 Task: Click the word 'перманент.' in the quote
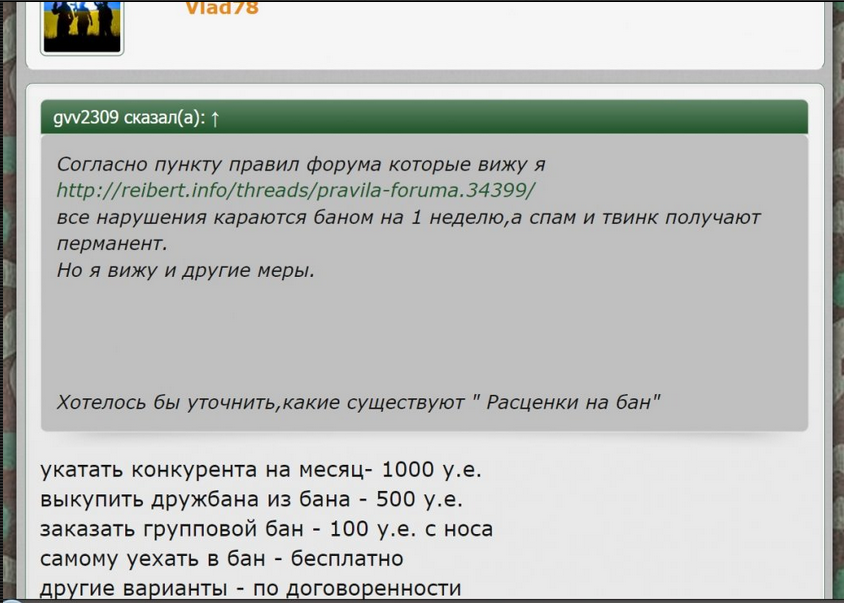pyautogui.click(x=112, y=243)
